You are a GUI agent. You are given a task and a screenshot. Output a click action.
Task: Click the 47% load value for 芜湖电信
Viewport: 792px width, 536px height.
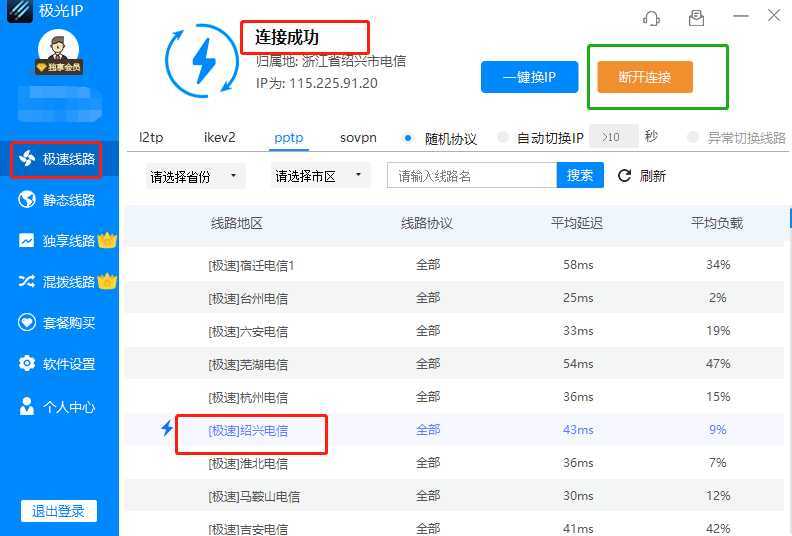[x=718, y=364]
